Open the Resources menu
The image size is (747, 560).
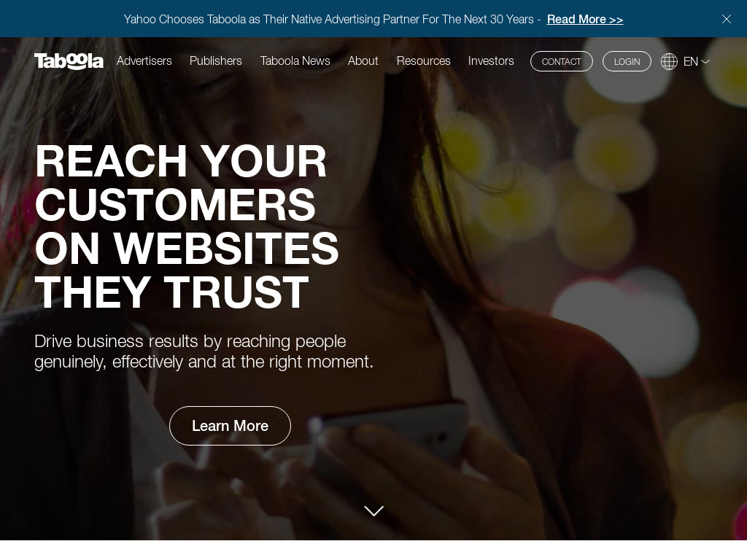424,61
